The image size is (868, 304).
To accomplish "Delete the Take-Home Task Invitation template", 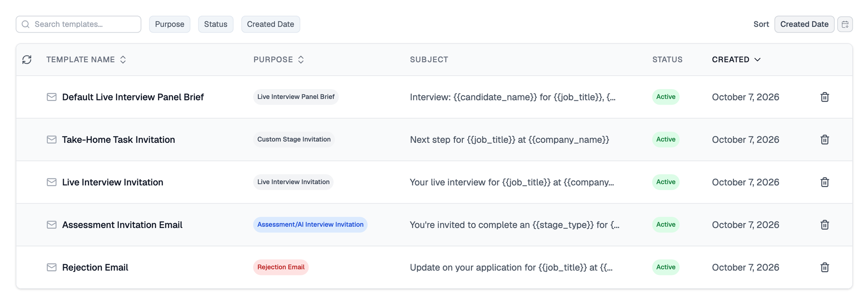I will click(825, 140).
